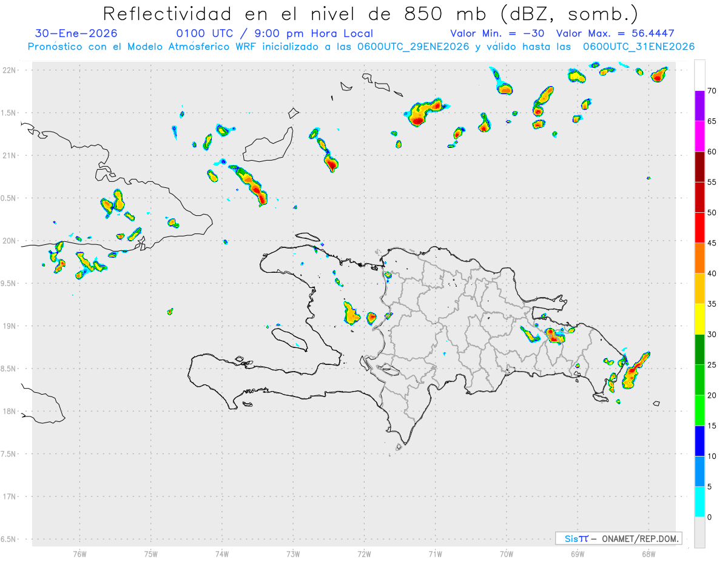Click the longitude axis label '68W'
This screenshot has width=728, height=562.
tap(649, 554)
